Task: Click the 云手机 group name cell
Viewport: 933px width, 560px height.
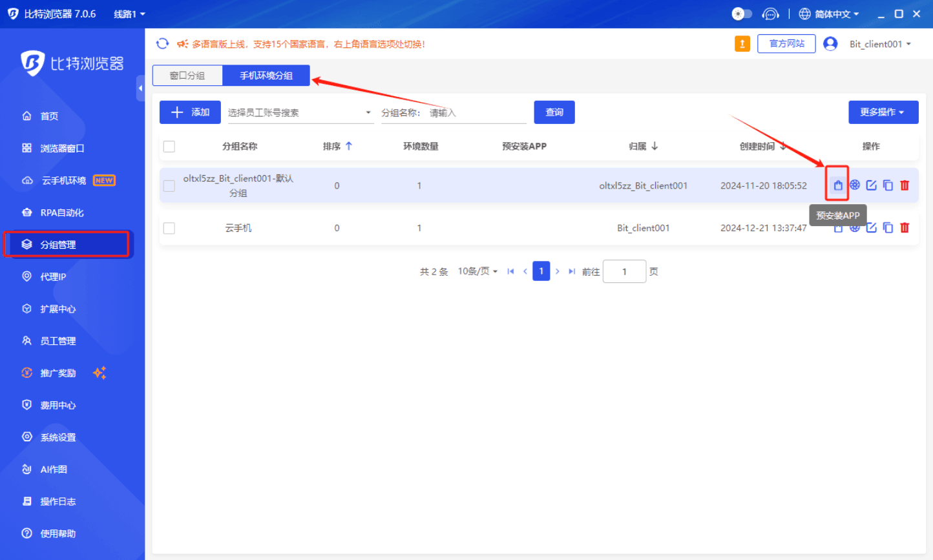Action: 238,228
